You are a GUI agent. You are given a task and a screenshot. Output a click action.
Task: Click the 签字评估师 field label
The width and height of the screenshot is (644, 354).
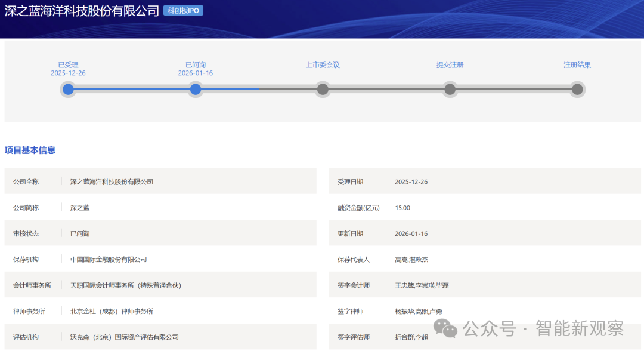(354, 337)
